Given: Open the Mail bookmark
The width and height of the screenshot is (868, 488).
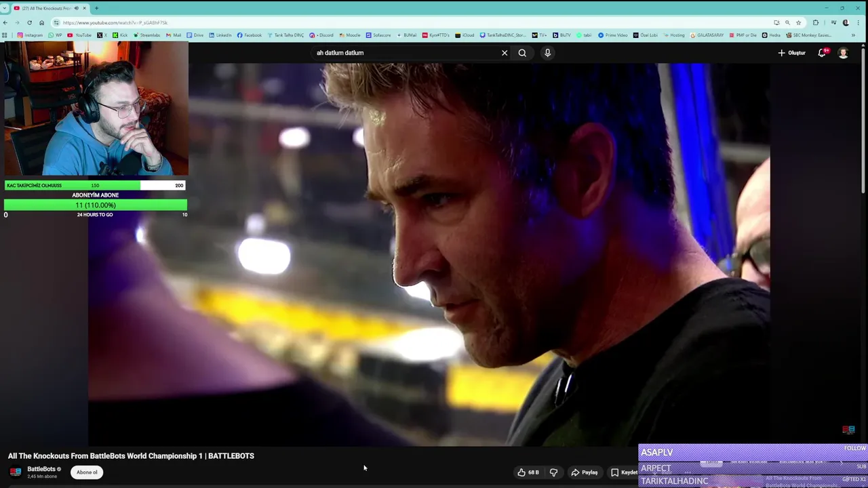Looking at the screenshot, I should click(174, 35).
